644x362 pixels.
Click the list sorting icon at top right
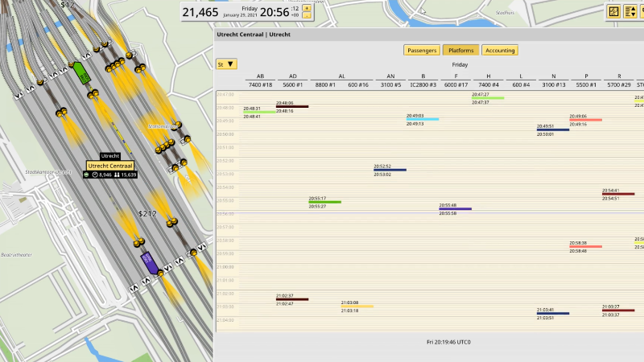pyautogui.click(x=632, y=12)
